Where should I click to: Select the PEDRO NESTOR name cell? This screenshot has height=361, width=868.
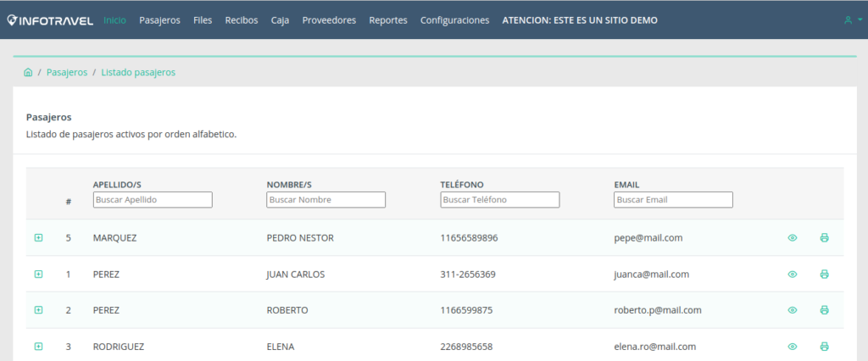300,238
